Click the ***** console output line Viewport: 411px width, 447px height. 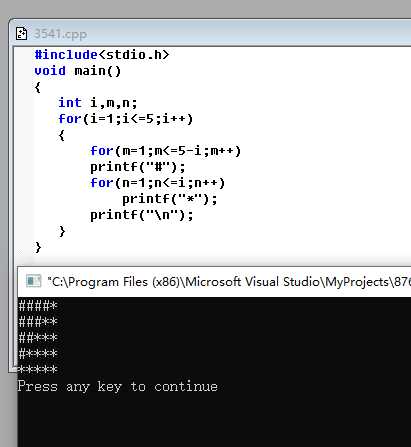point(38,369)
